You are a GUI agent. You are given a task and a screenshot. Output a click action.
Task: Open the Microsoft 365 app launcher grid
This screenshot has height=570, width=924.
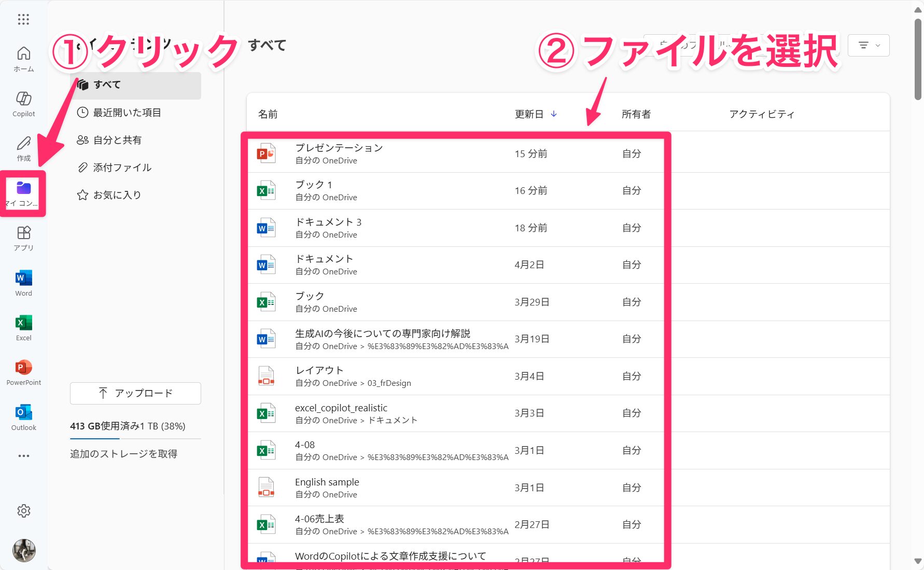[23, 19]
